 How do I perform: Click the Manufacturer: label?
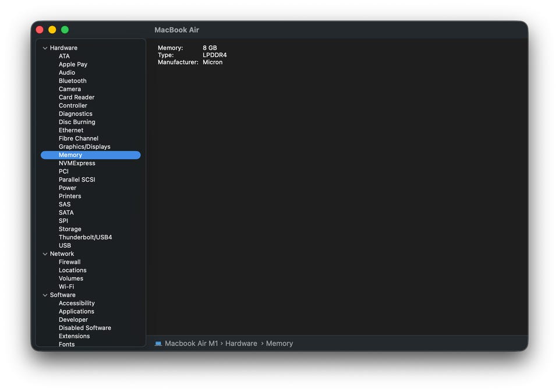(x=178, y=62)
